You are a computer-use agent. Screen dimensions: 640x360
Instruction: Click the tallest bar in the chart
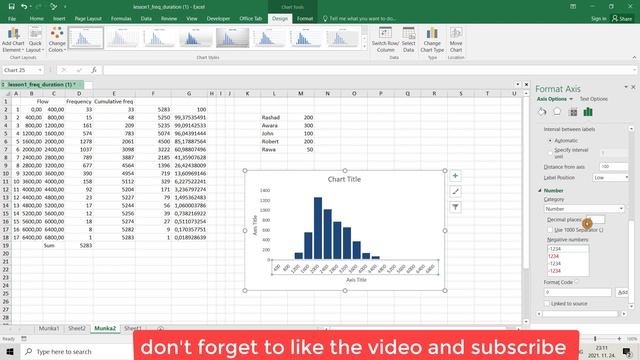(x=318, y=228)
